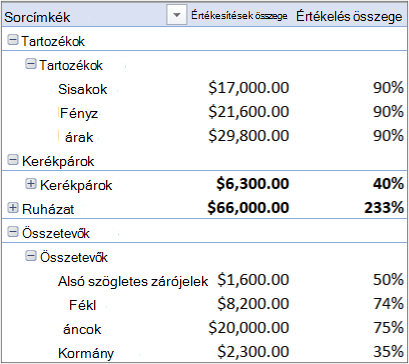Click the 233% rating cell

click(382, 208)
